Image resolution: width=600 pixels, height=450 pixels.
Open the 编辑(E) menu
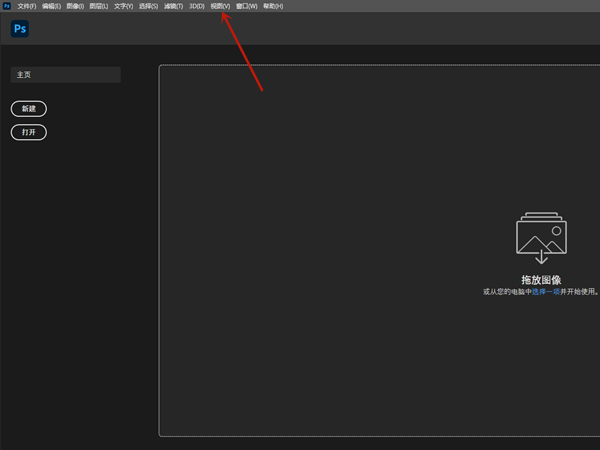coord(51,6)
